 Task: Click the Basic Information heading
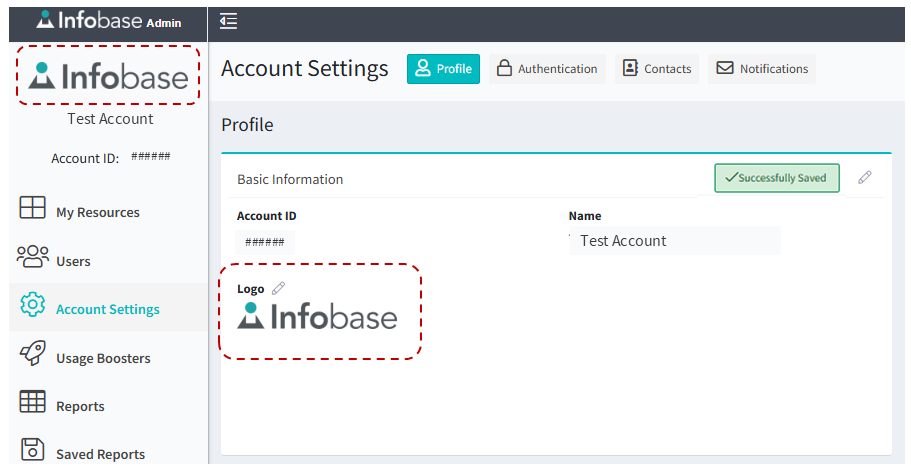[290, 179]
